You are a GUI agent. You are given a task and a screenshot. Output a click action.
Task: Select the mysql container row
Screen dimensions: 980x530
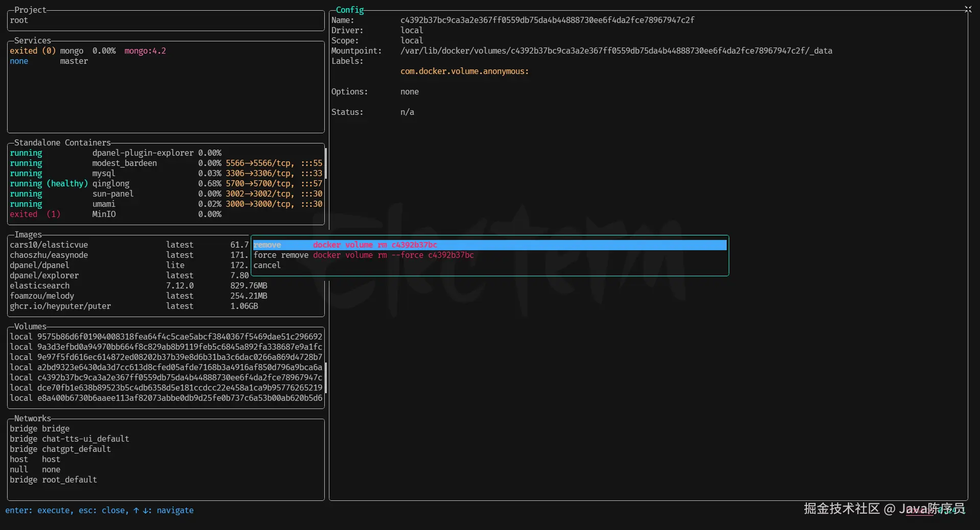(104, 174)
